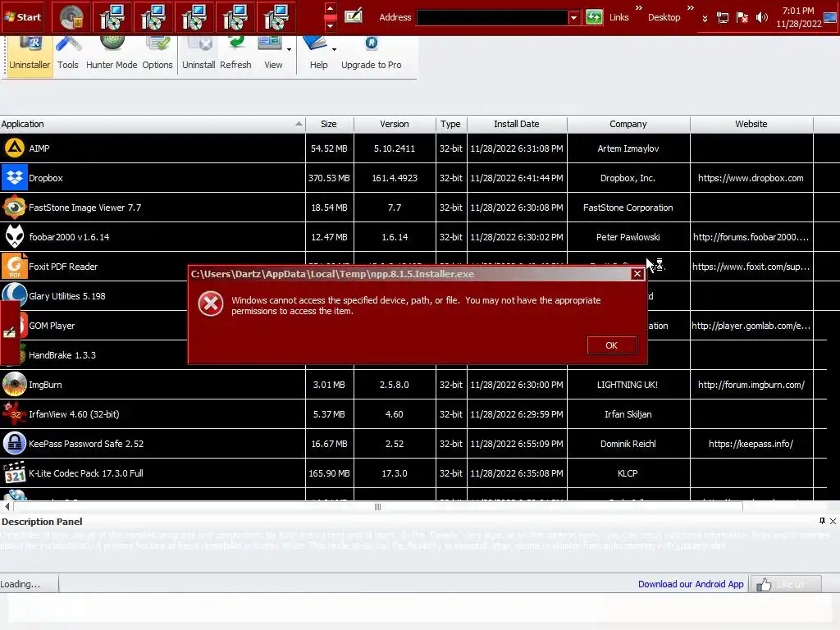Viewport: 840px width, 630px height.
Task: Click the horizontal scrollbar thumb
Action: click(x=377, y=507)
